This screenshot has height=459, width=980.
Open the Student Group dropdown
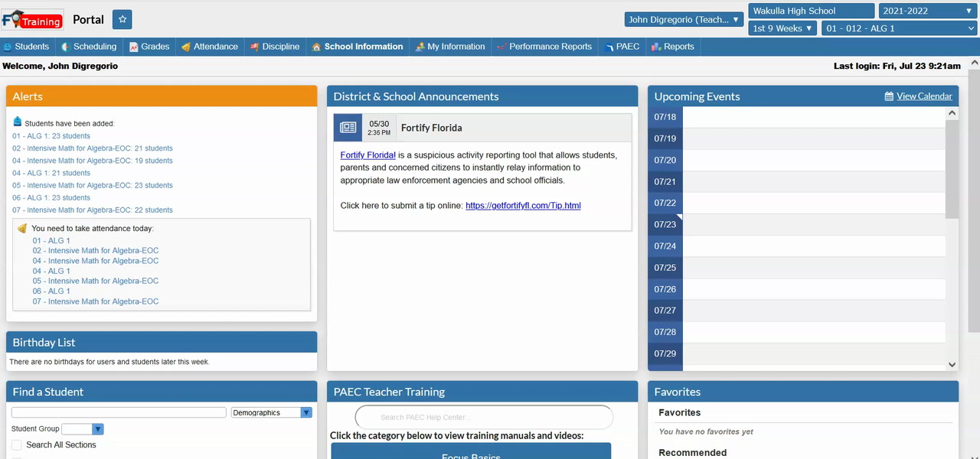[82, 429]
